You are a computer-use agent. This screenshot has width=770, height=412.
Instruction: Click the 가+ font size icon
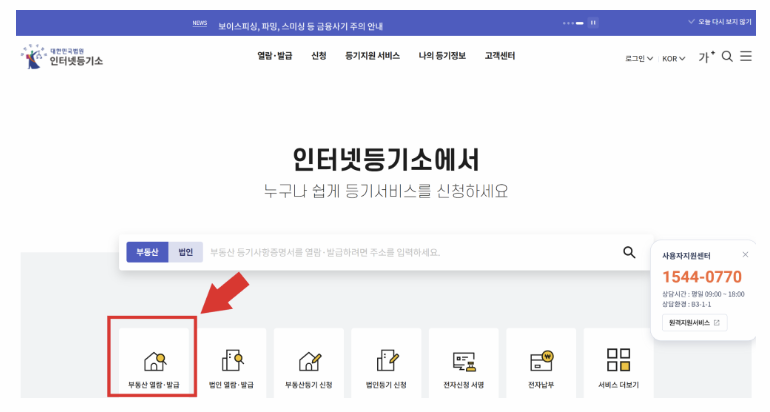pyautogui.click(x=707, y=57)
